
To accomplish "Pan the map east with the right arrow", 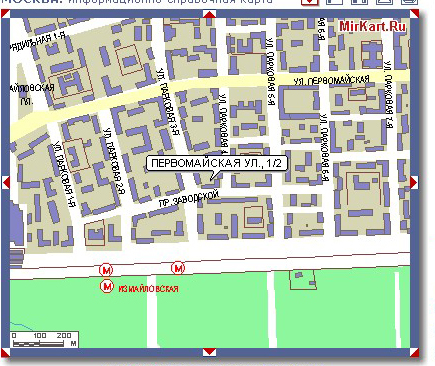I will coord(414,183).
